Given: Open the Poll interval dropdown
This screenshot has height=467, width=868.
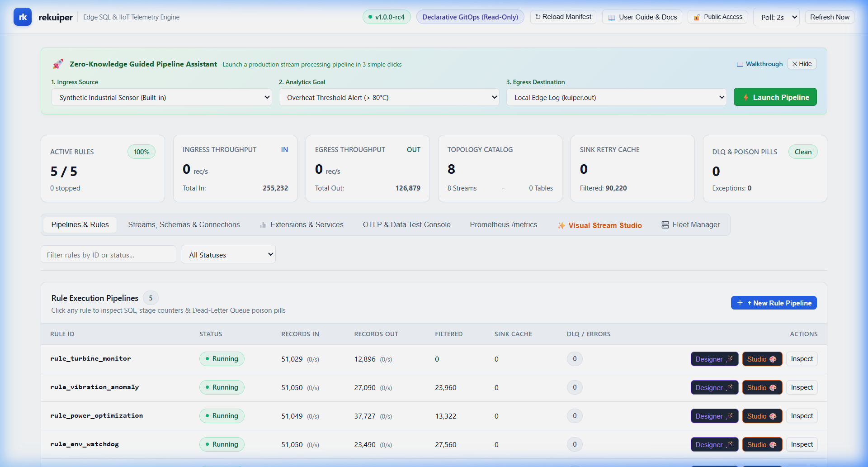Looking at the screenshot, I should pyautogui.click(x=776, y=17).
